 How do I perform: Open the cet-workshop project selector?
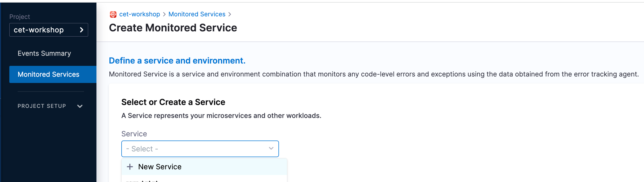[x=48, y=30]
